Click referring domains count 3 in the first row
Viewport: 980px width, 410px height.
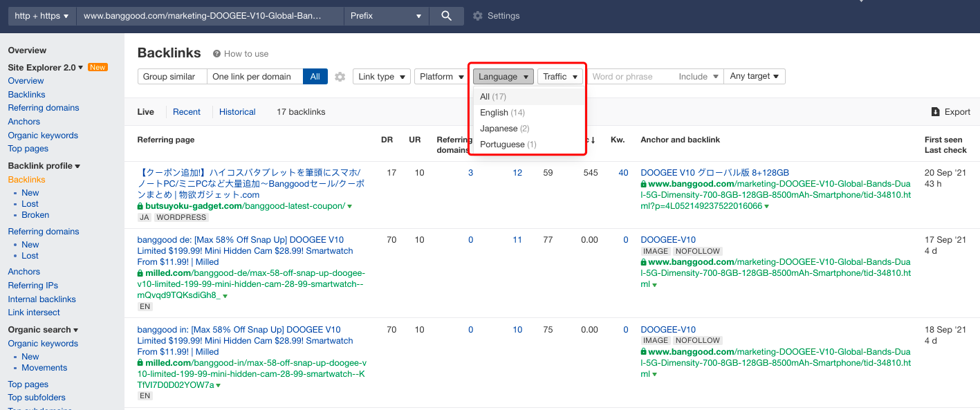point(470,173)
